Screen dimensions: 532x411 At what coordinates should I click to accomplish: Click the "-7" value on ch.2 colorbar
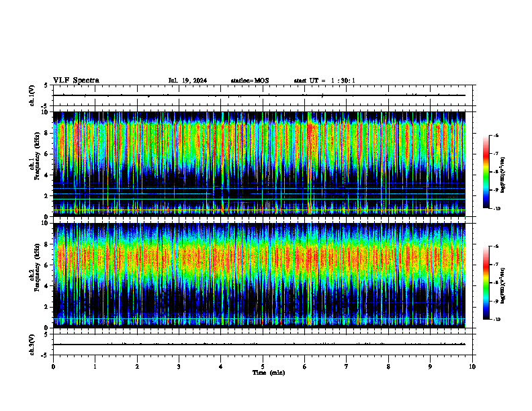pyautogui.click(x=496, y=265)
